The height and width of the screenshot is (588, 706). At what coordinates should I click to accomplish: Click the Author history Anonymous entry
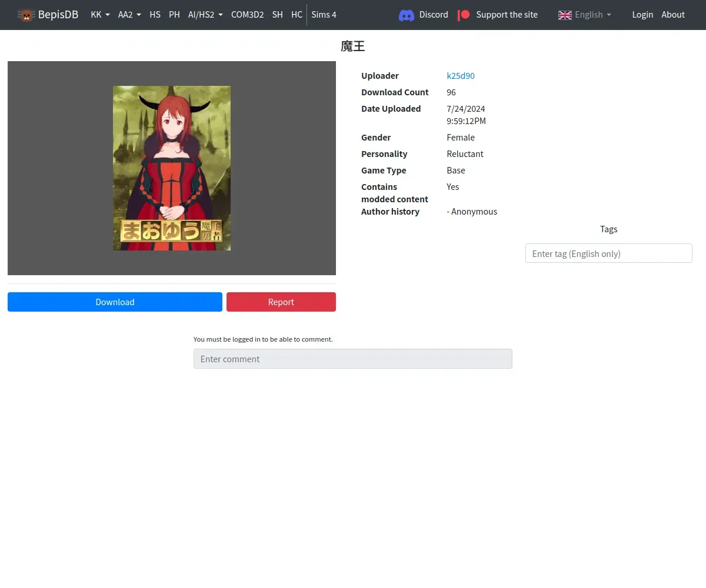(x=472, y=212)
